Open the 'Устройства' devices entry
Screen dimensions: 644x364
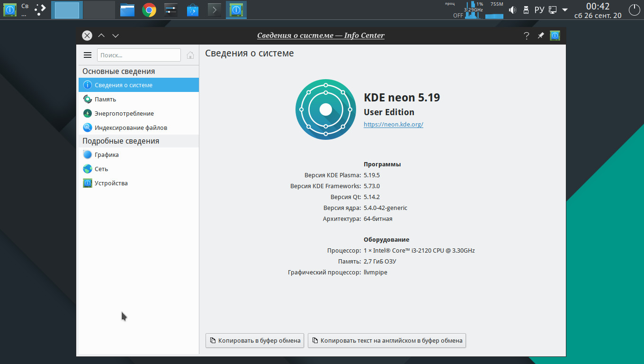tap(139, 183)
